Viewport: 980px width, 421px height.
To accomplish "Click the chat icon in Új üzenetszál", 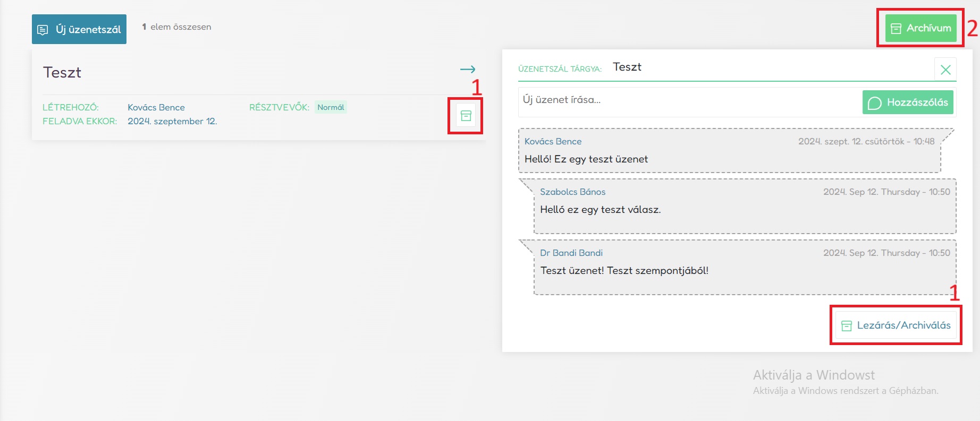I will click(x=43, y=30).
